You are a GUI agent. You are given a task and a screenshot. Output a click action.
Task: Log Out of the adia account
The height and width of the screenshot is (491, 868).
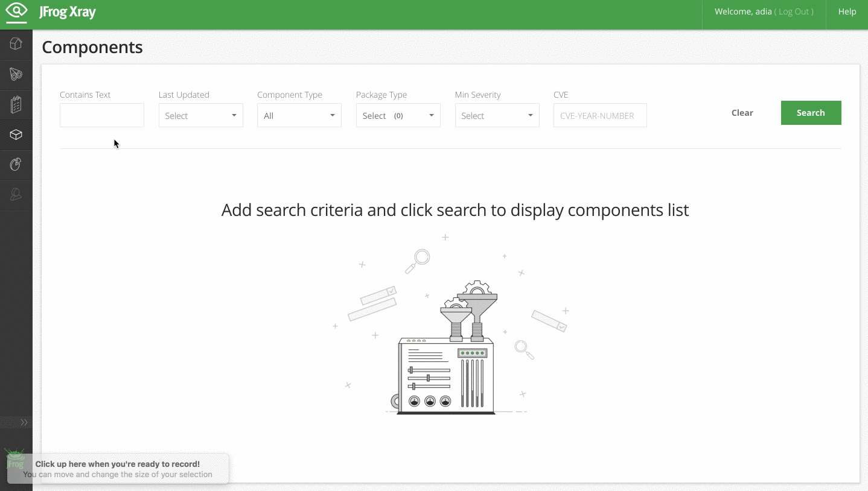point(795,11)
